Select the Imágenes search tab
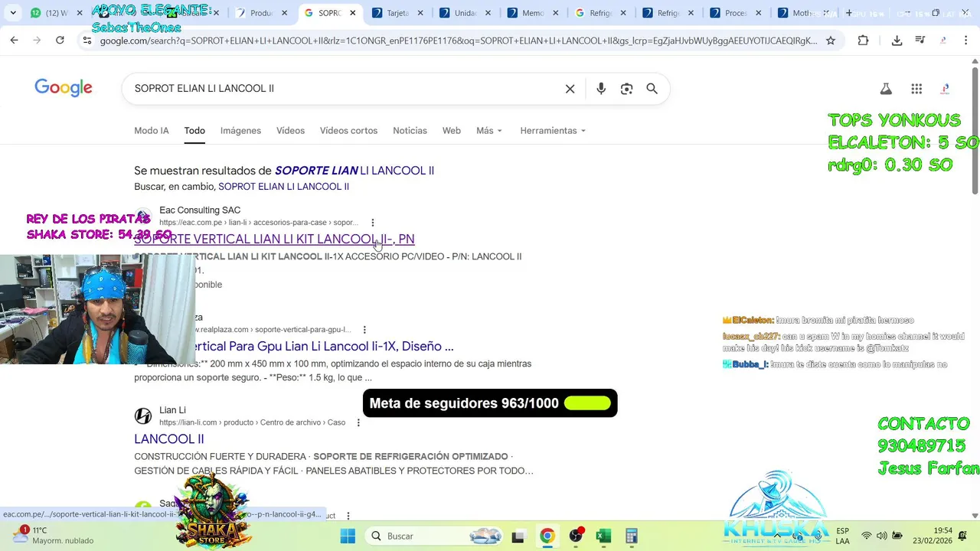 pos(240,131)
